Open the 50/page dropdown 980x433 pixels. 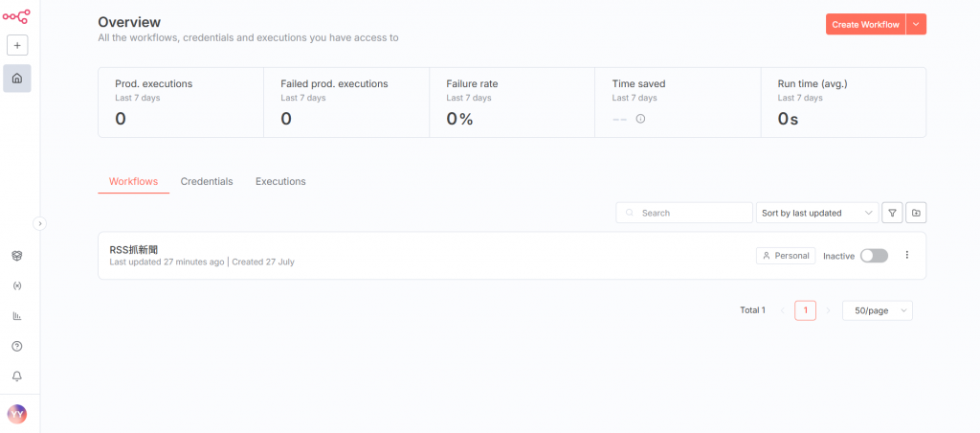pos(877,310)
